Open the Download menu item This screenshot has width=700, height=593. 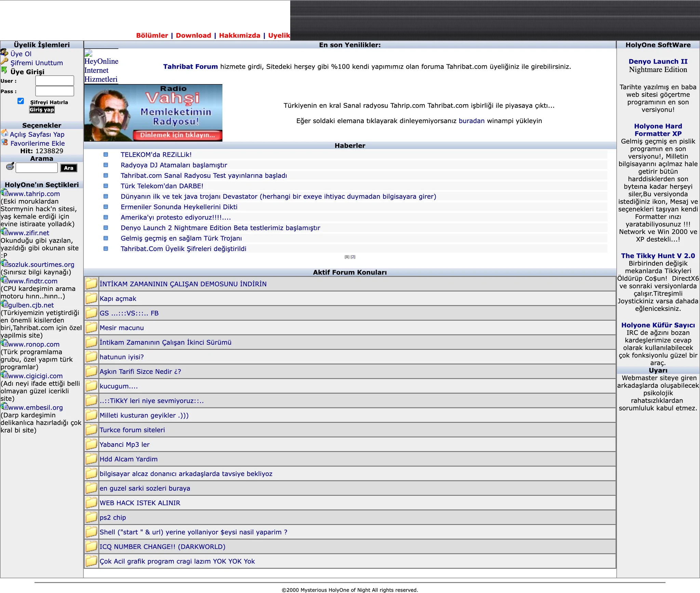tap(193, 36)
